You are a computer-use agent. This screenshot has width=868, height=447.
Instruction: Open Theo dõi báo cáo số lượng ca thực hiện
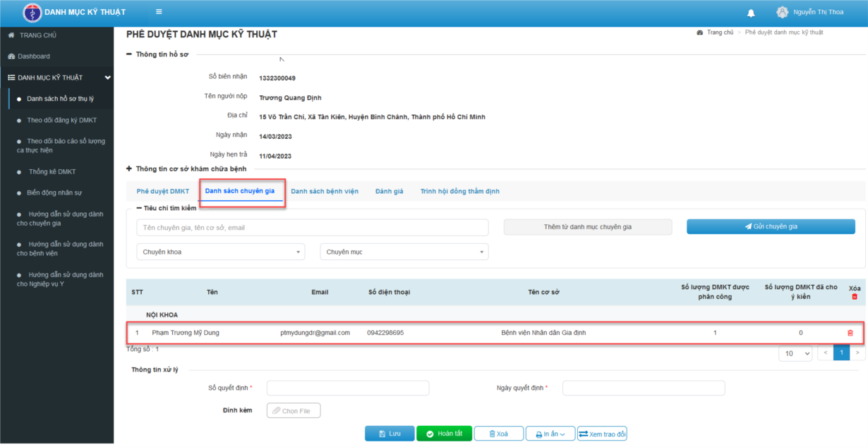[61, 146]
